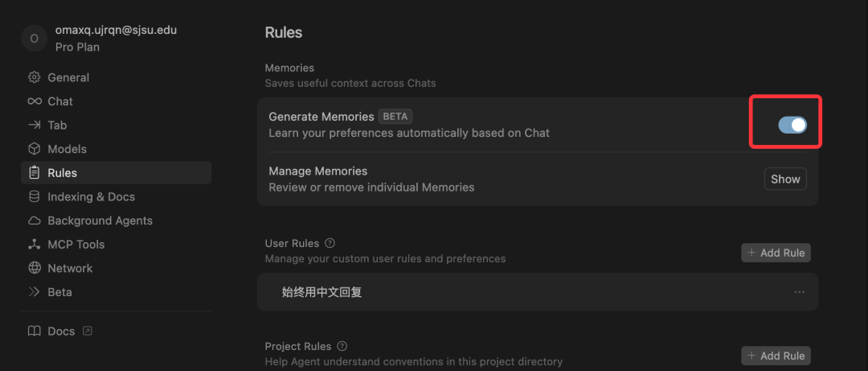
Task: Click the Network globe icon
Action: pos(35,268)
